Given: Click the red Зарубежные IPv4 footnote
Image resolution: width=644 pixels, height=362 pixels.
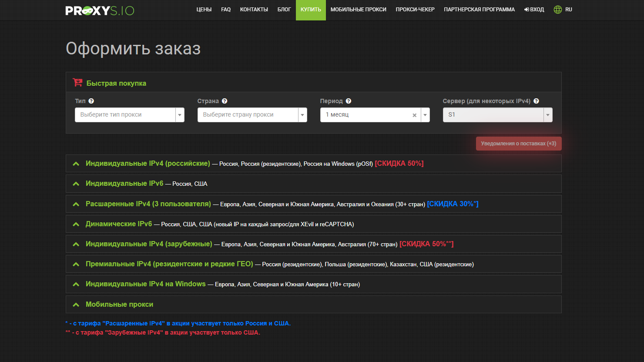Looking at the screenshot, I should pyautogui.click(x=163, y=332).
